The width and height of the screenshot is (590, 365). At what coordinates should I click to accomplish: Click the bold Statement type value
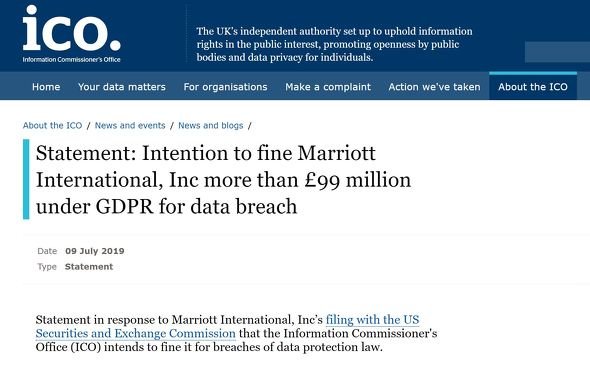89,267
